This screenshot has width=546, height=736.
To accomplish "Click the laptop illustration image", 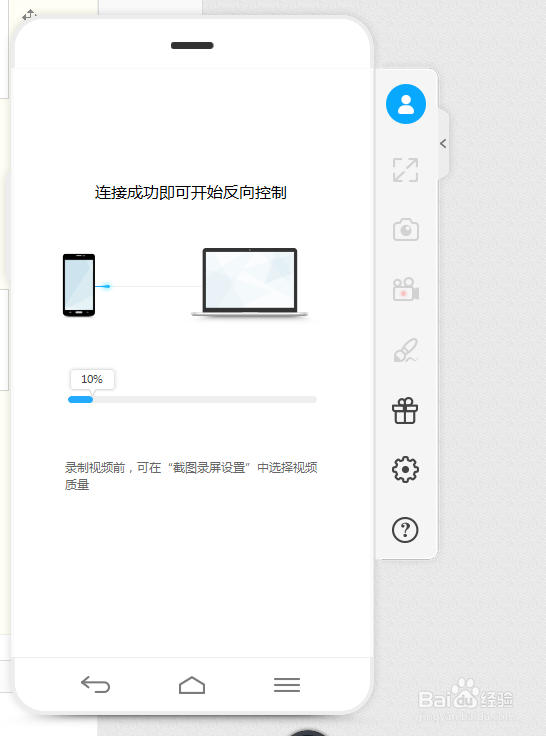I will pyautogui.click(x=250, y=283).
